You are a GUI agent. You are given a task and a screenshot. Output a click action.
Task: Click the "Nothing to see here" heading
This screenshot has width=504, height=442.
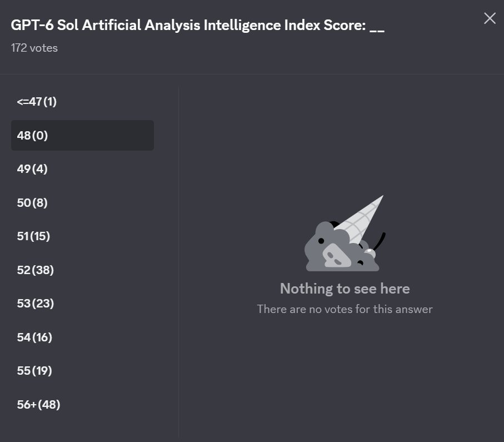click(x=345, y=289)
